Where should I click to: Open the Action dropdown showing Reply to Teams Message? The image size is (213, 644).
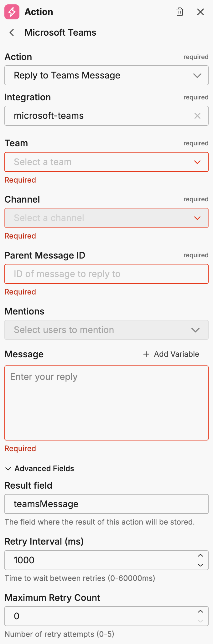click(x=106, y=75)
